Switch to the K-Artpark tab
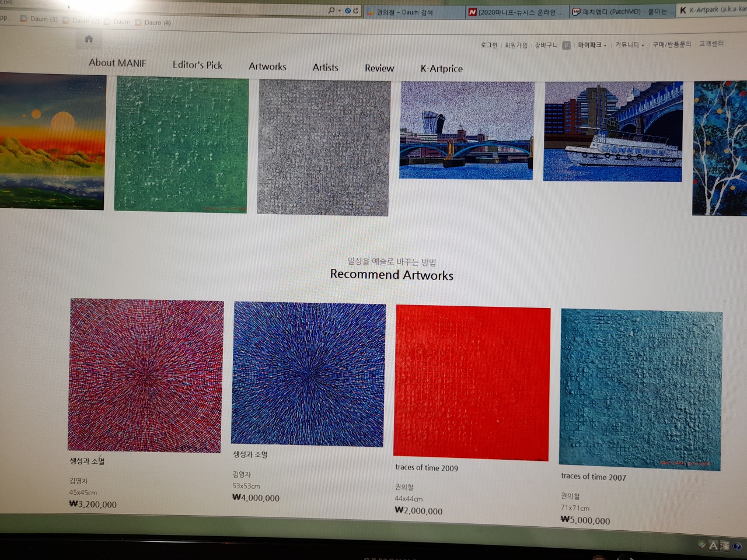Image resolution: width=747 pixels, height=560 pixels. tap(712, 10)
